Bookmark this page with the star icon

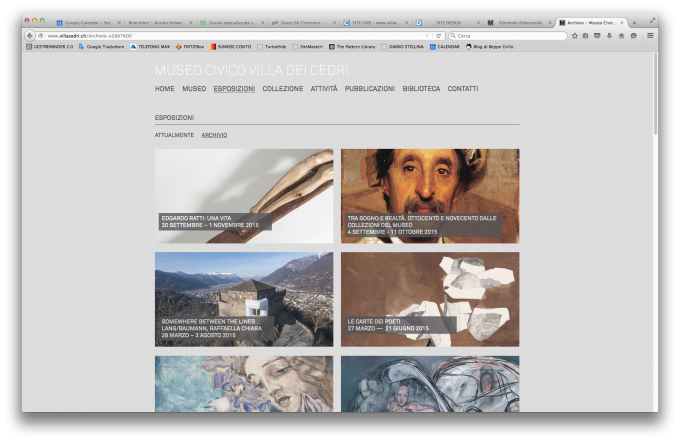[575, 36]
